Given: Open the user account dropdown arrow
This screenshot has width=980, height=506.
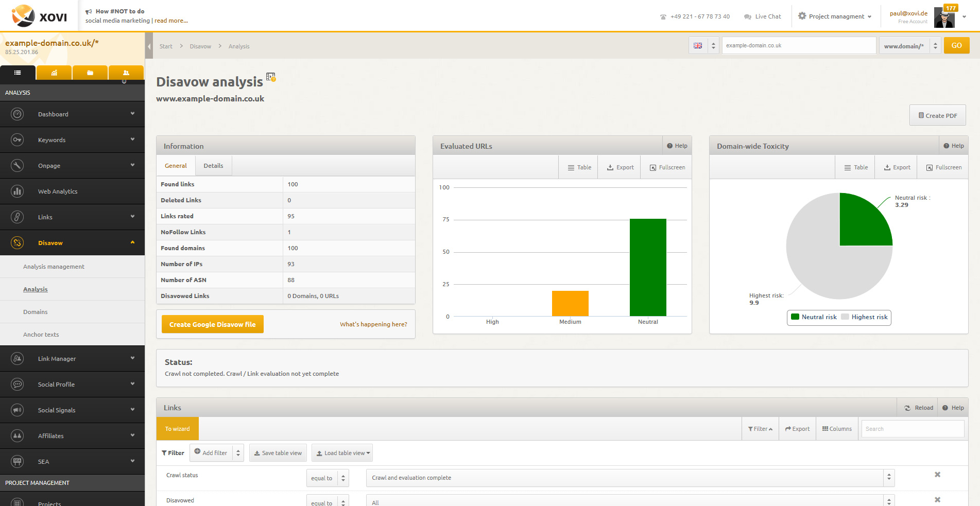Looking at the screenshot, I should (964, 16).
